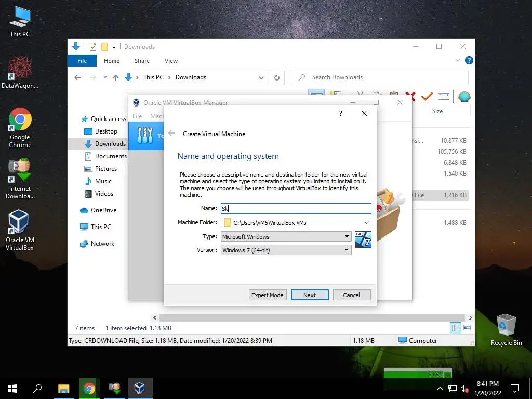Open the File tab in Explorer ribbon

[82, 61]
